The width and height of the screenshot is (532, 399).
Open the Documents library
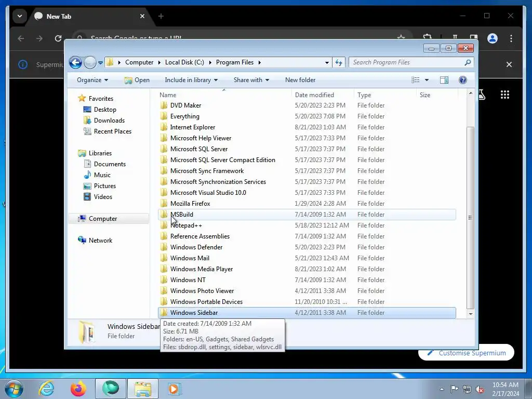[x=110, y=164]
